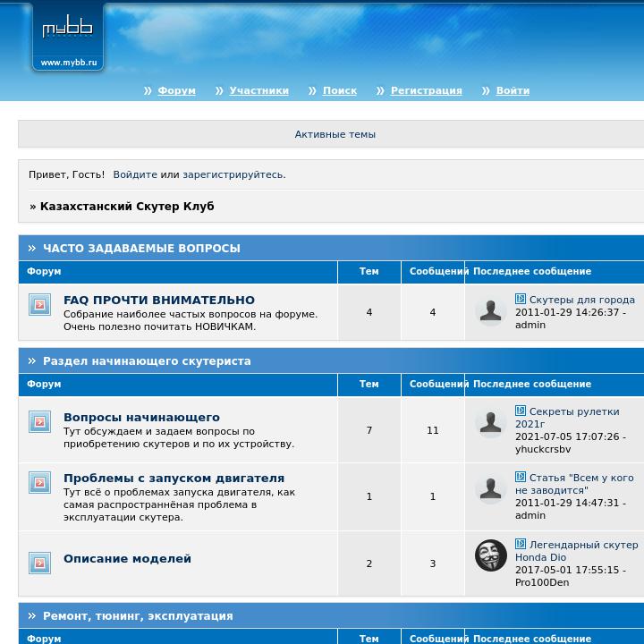
Task: Collapse Раздел начинающего скутериста category arrow
Action: (32, 361)
